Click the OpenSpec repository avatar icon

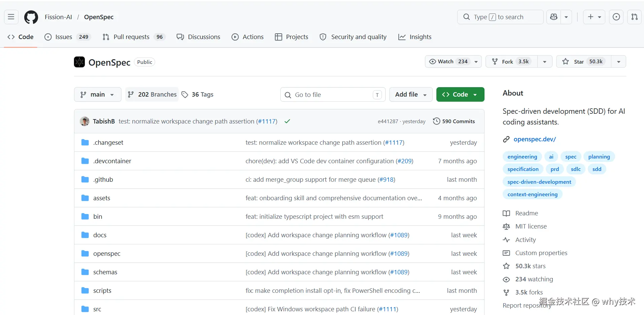point(79,62)
